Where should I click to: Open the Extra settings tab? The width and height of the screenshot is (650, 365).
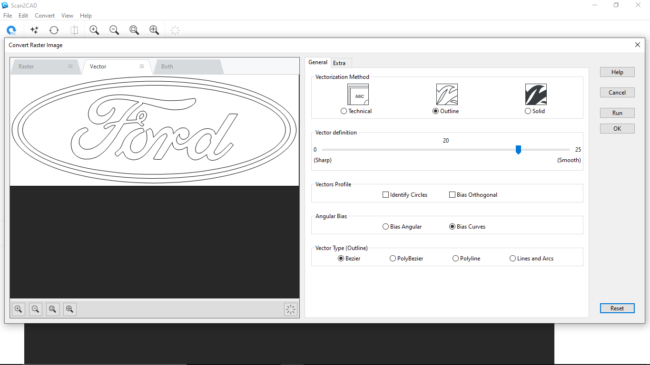(x=339, y=63)
